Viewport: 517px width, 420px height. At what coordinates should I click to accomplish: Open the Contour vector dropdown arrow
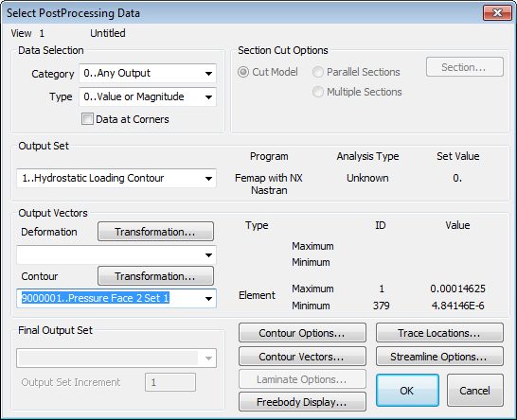pyautogui.click(x=208, y=299)
